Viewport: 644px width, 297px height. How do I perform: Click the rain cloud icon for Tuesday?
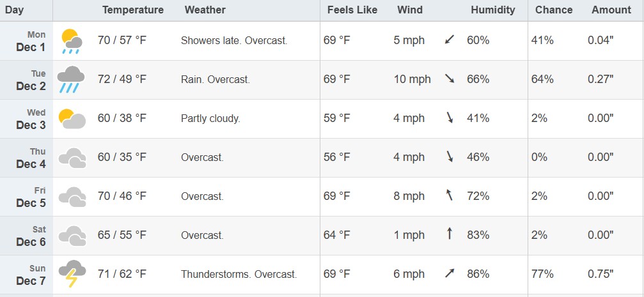[71, 80]
